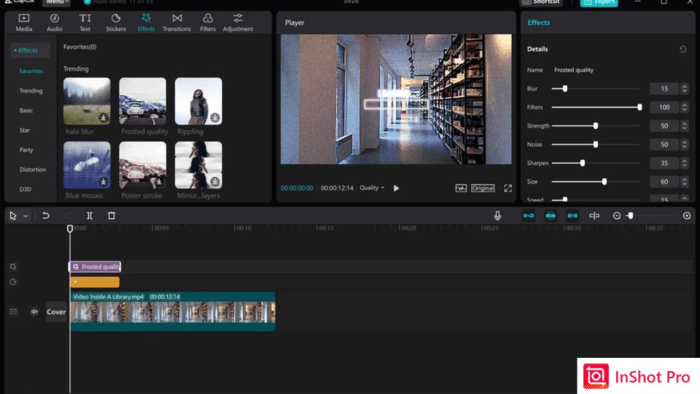Viewport: 700px width, 394px height.
Task: Choose the Rippling effect thumbnail
Action: click(198, 101)
